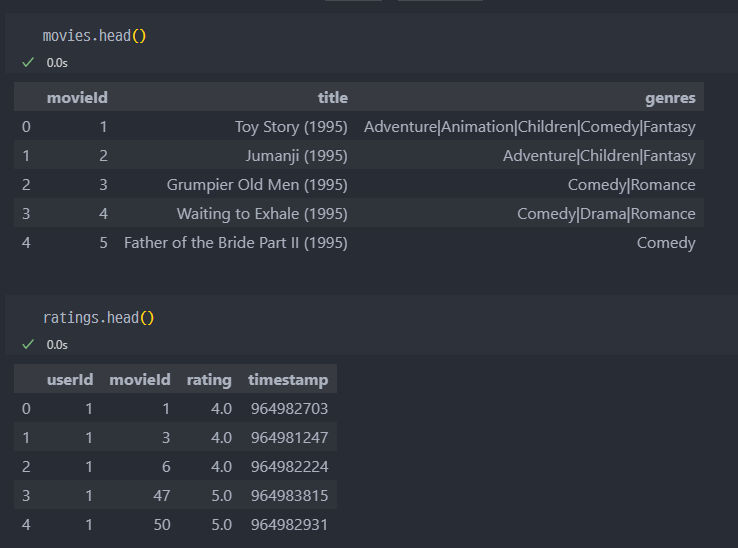Viewport: 738px width, 548px height.
Task: Click the movieId value 47 in ratings table
Action: pos(160,495)
